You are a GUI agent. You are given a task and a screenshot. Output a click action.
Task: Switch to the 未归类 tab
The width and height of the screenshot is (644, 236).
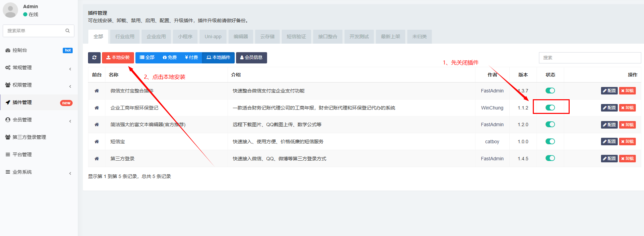point(420,36)
